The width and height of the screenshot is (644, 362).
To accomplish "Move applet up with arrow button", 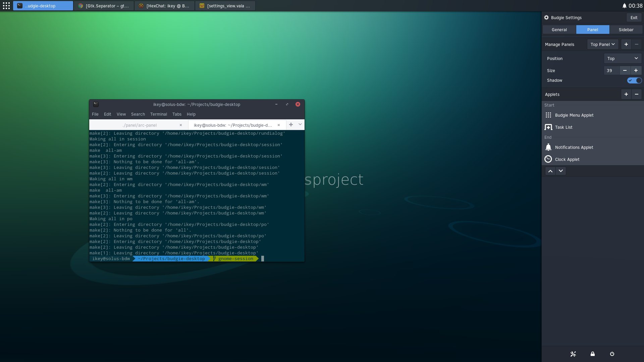I will coord(550,171).
